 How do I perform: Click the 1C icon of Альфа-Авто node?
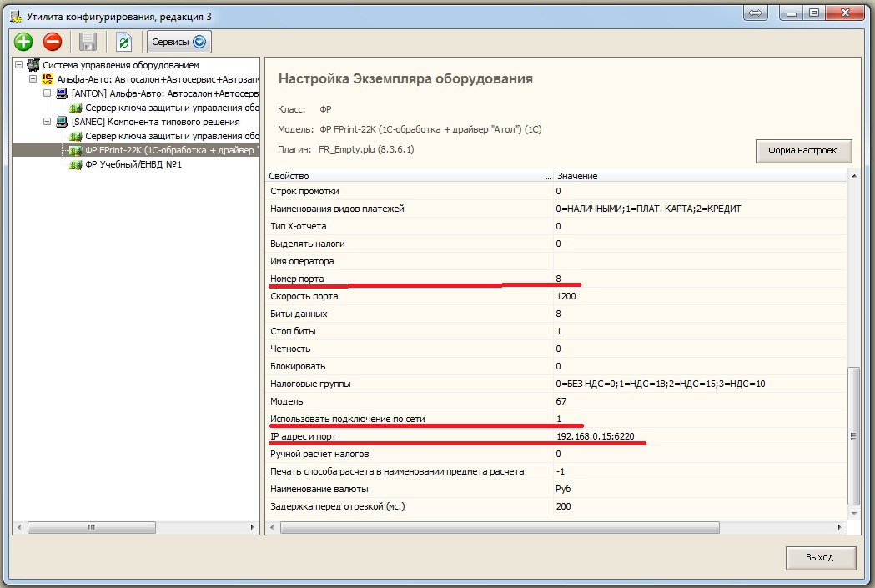click(x=48, y=79)
